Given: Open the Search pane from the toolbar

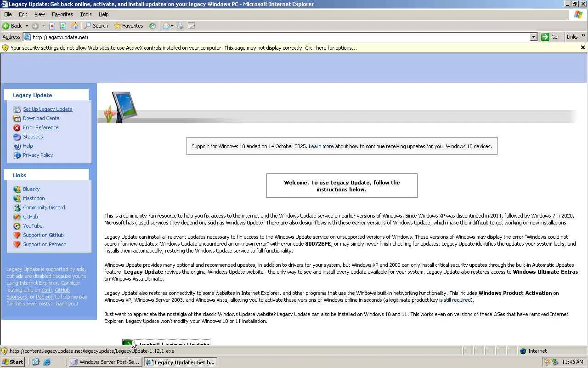Looking at the screenshot, I should point(96,26).
